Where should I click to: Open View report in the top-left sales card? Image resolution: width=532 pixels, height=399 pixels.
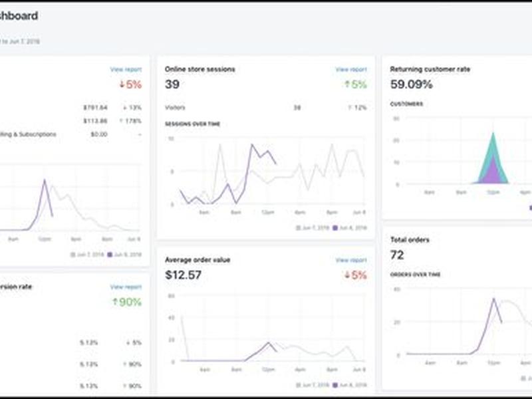tap(126, 69)
